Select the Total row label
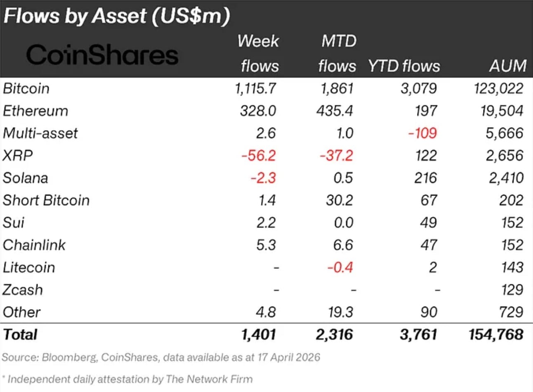 pos(20,334)
